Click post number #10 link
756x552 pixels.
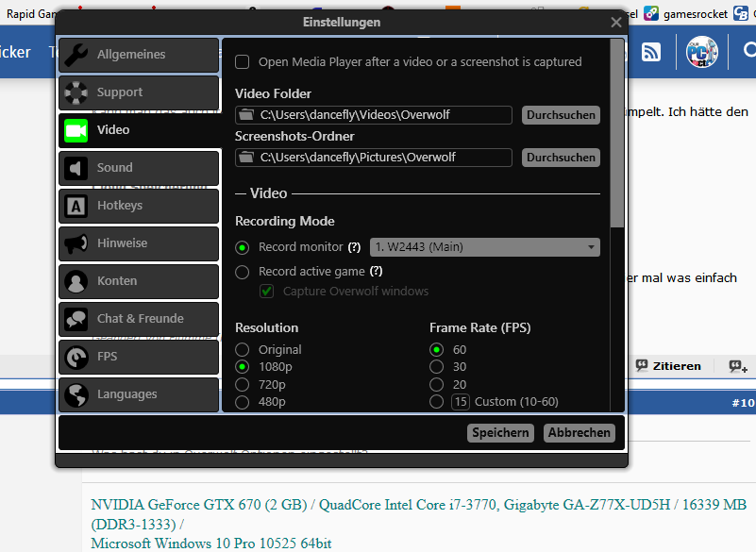point(743,403)
